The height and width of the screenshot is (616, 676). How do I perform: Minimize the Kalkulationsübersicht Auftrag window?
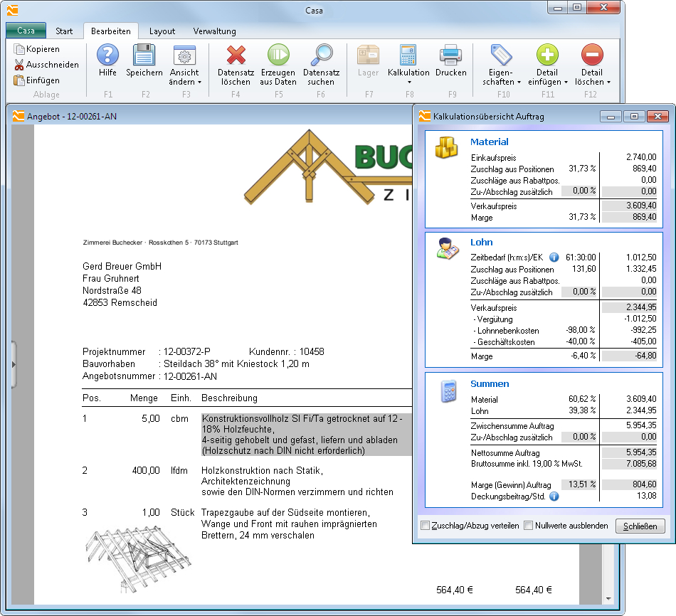611,117
